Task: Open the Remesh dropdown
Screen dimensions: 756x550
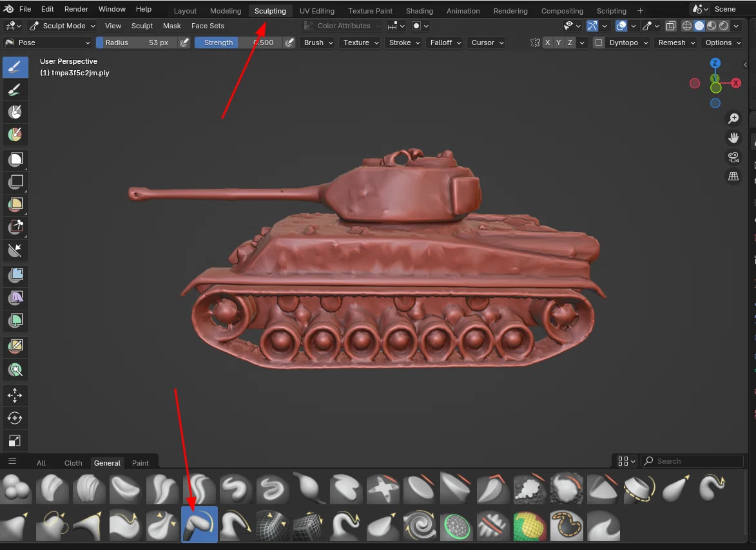Action: (x=677, y=43)
